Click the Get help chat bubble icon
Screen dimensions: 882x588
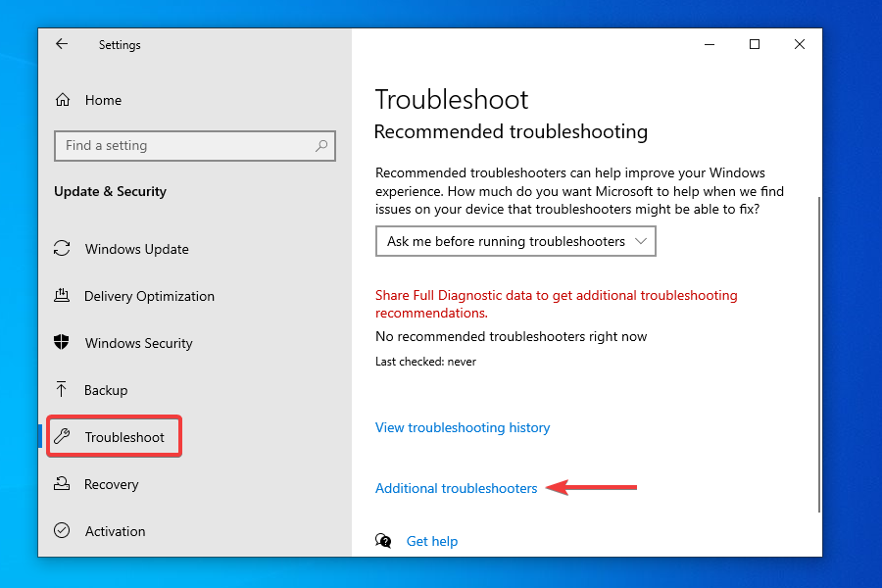click(383, 540)
